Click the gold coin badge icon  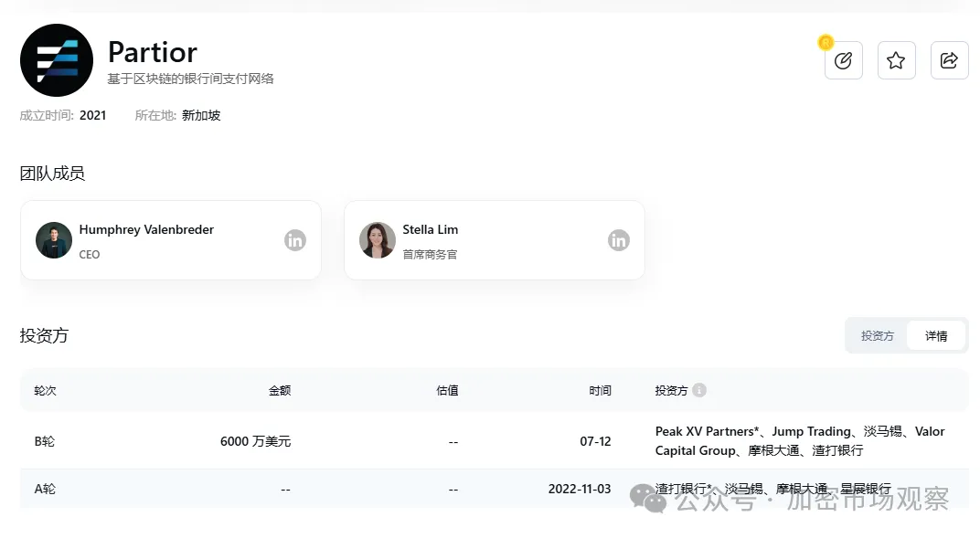tap(826, 42)
